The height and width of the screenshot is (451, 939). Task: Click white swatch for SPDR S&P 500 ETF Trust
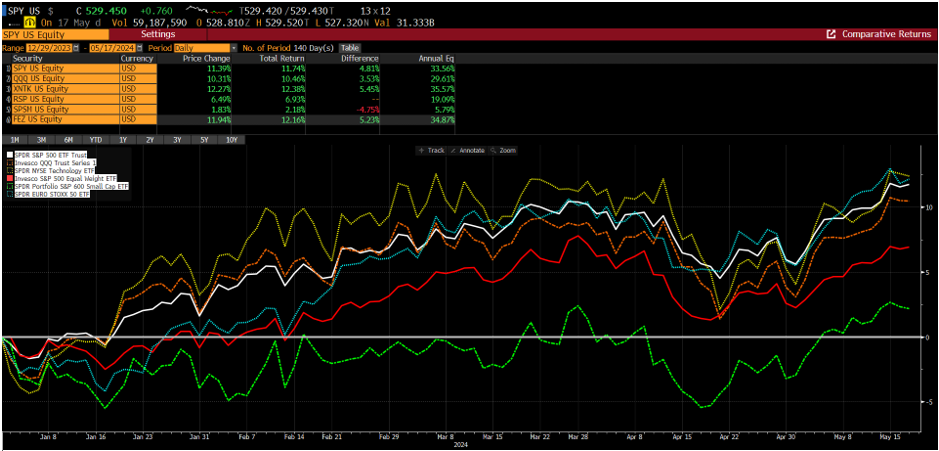8,155
